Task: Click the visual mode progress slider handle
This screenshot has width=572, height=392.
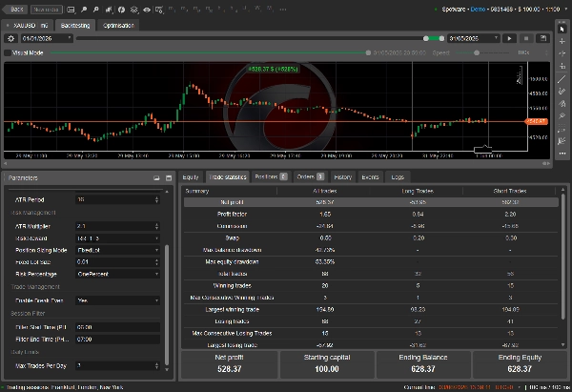Action: click(x=368, y=52)
